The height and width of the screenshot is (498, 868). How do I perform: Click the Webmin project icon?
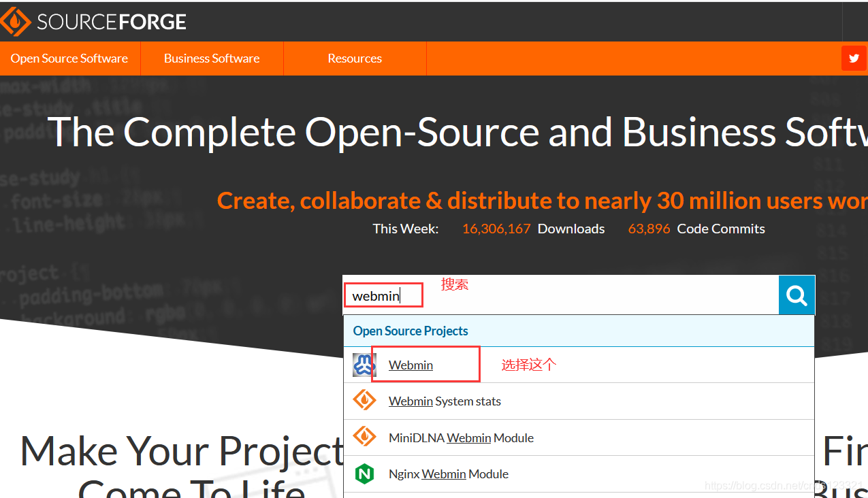pos(365,365)
